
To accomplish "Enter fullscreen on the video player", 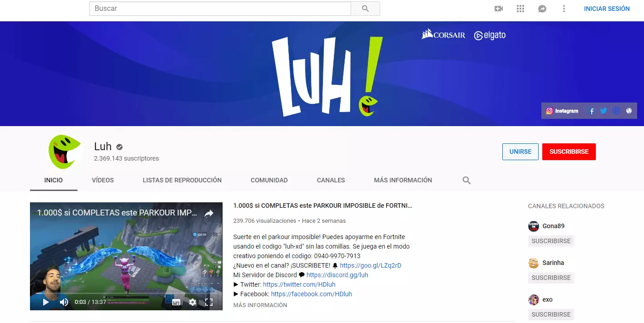I will pos(209,302).
